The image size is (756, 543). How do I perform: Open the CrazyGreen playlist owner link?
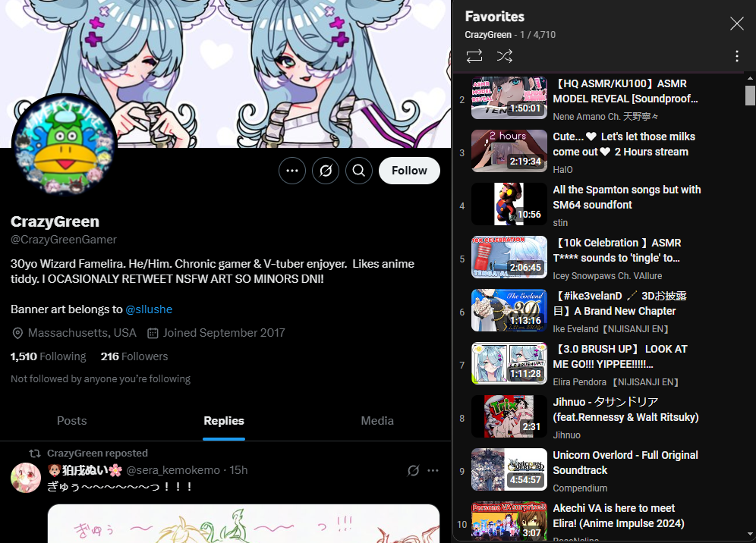(488, 35)
